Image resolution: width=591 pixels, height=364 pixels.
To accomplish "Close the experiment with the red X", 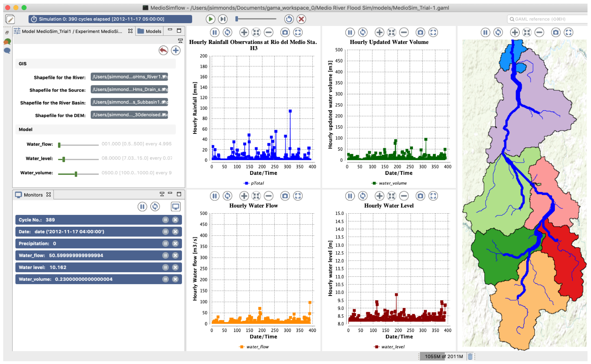I will pyautogui.click(x=301, y=19).
